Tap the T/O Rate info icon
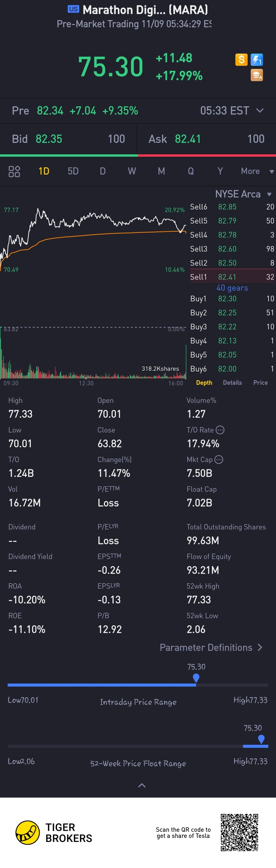The height and width of the screenshot is (868, 276). [x=220, y=430]
